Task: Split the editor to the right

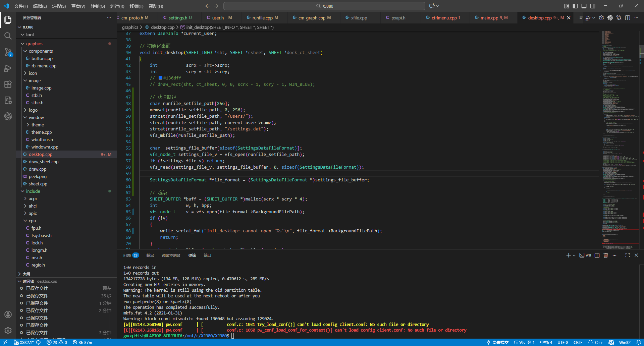Action: 628,18
